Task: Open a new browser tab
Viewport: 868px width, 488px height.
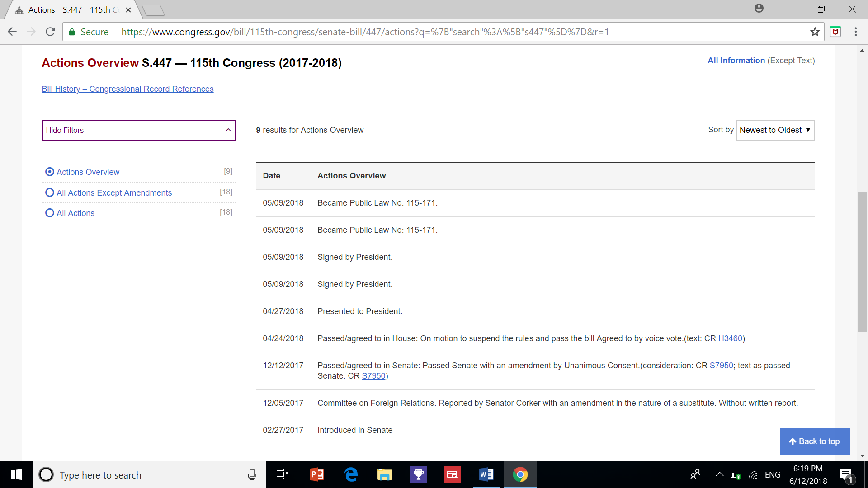Action: (153, 10)
